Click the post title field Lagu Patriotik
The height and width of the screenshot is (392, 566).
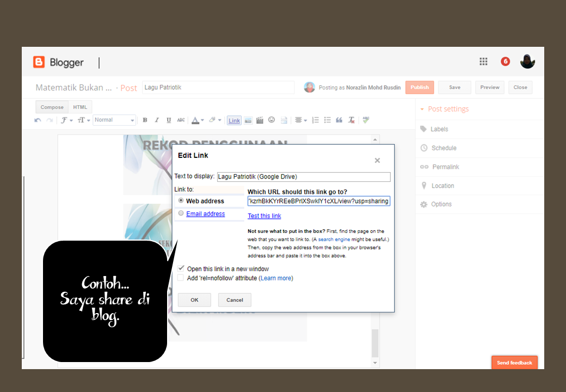click(x=218, y=87)
